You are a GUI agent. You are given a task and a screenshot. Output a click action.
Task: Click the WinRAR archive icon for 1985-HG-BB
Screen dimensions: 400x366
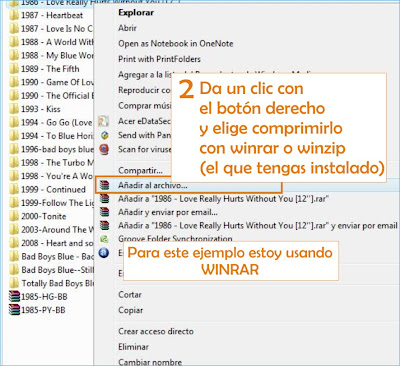[14, 297]
